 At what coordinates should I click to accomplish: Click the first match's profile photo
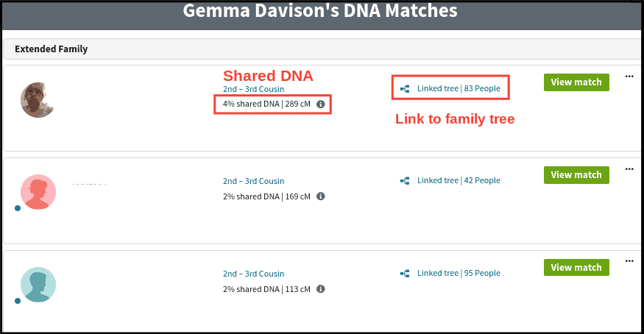[38, 99]
